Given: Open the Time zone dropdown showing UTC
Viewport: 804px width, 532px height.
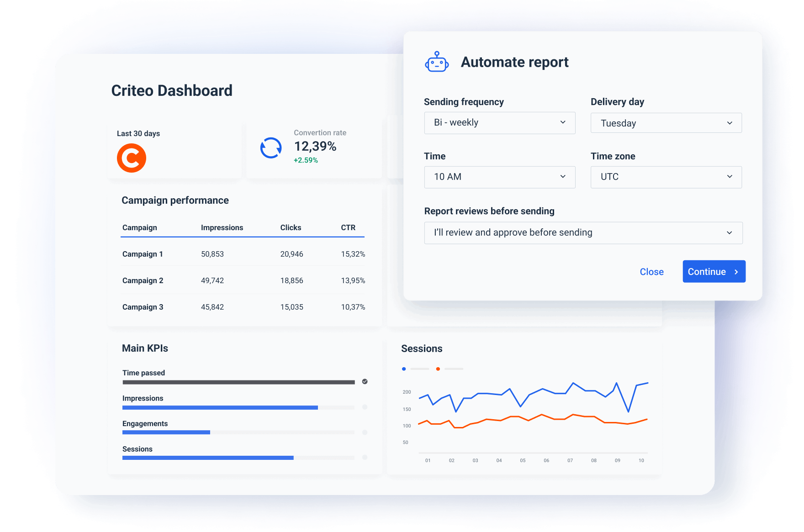Looking at the screenshot, I should click(666, 177).
